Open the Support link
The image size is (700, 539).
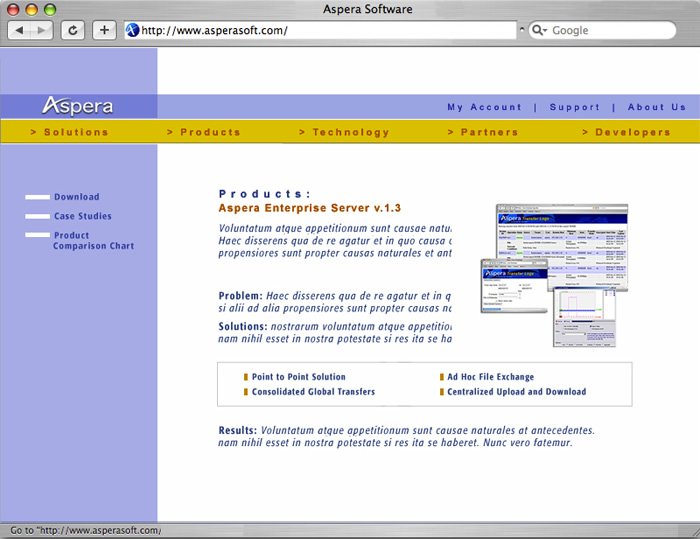pos(575,107)
